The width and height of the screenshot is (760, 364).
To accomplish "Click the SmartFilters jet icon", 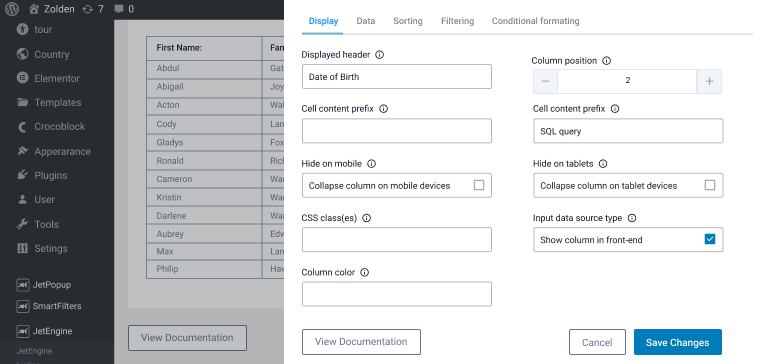I will 22,306.
